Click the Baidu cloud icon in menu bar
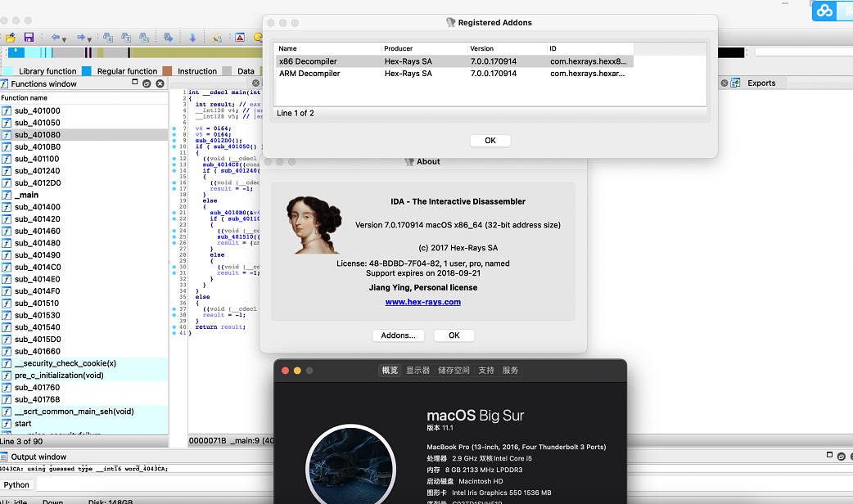The width and height of the screenshot is (853, 504). click(824, 11)
